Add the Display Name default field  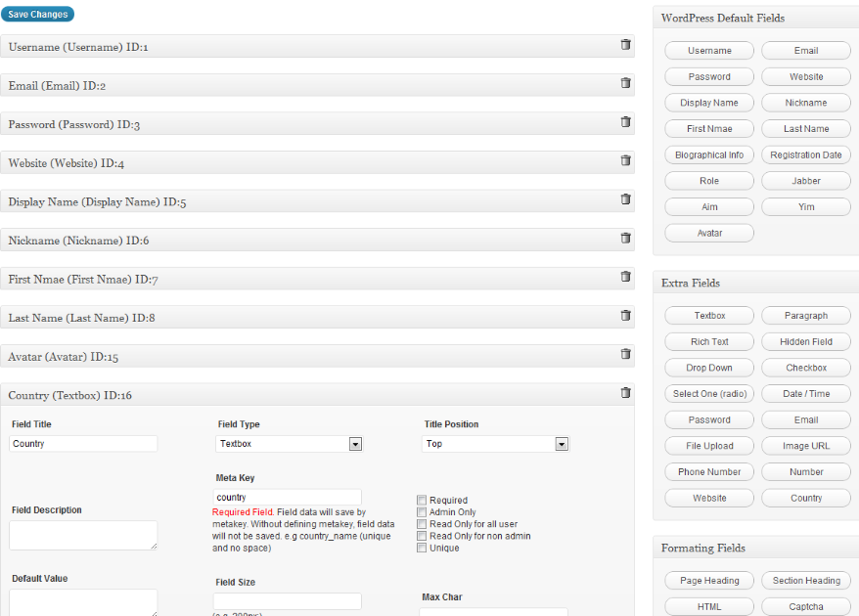click(x=709, y=103)
